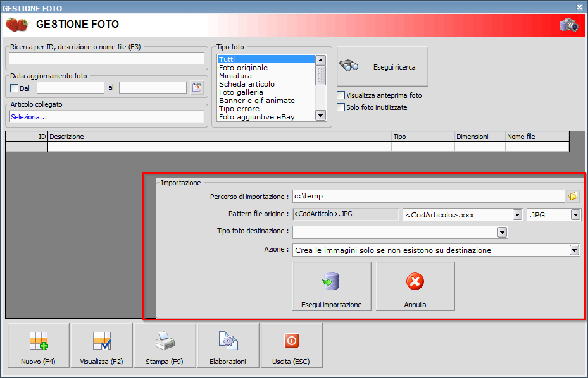Image resolution: width=588 pixels, height=378 pixels.
Task: Enable the Dal date checkbox
Action: point(15,88)
